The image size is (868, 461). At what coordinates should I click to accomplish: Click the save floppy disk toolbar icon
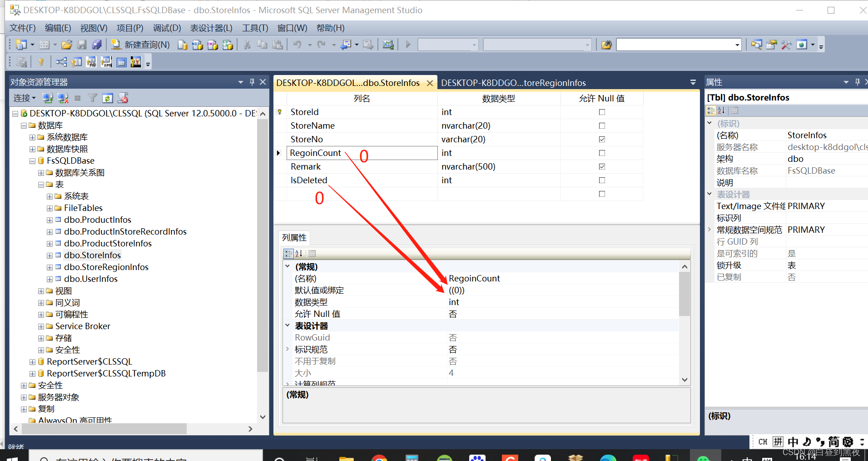point(82,45)
